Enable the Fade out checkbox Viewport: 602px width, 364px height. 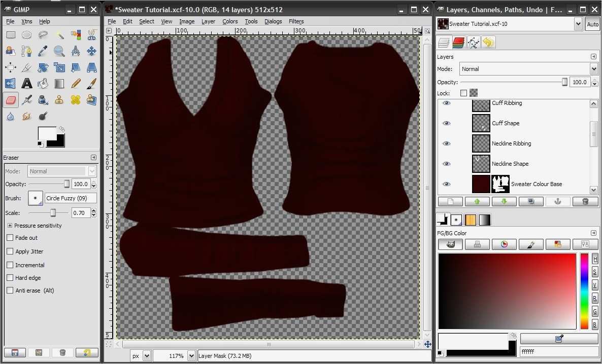pyautogui.click(x=10, y=238)
